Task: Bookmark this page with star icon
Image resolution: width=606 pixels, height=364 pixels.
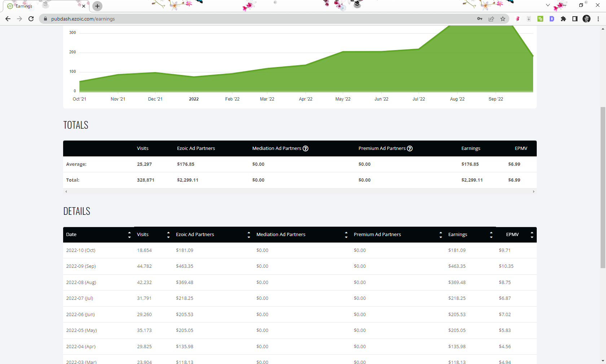Action: click(503, 19)
